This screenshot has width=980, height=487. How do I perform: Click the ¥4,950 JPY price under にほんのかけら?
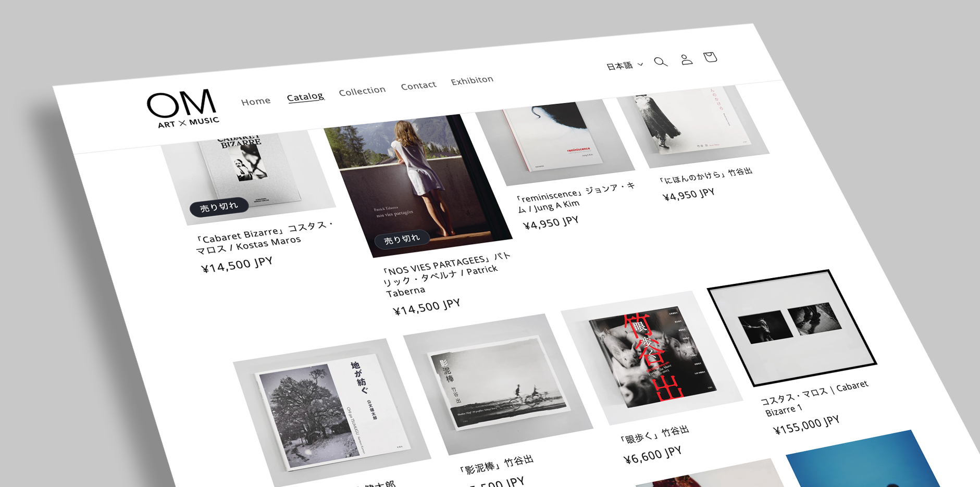pyautogui.click(x=689, y=194)
